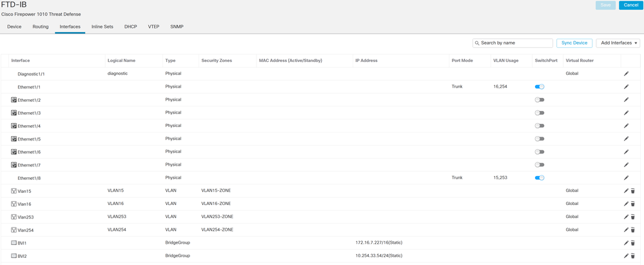Edit Ethernet1/2 with its pencil icon
Viewport: 644px width, 265px height.
626,99
